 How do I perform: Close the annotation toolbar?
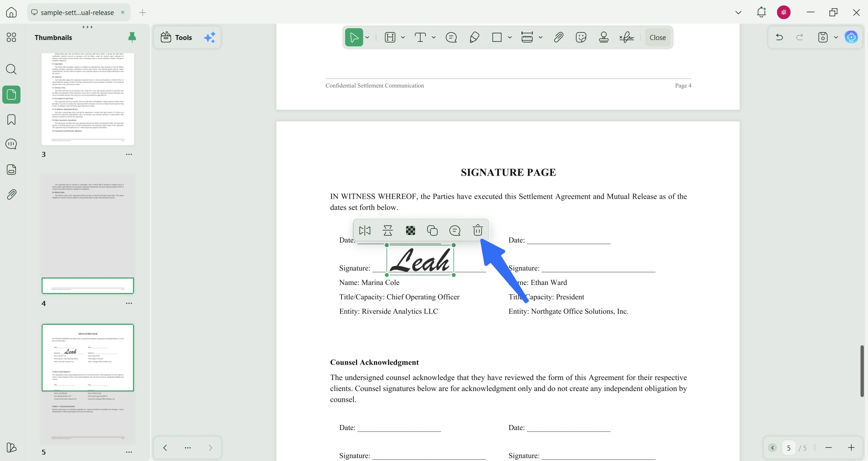click(658, 37)
